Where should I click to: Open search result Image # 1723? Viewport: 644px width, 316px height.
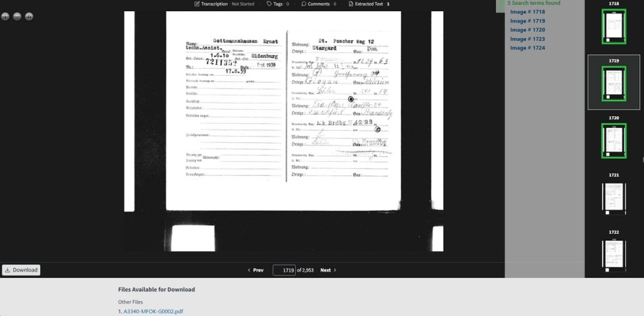pyautogui.click(x=527, y=39)
